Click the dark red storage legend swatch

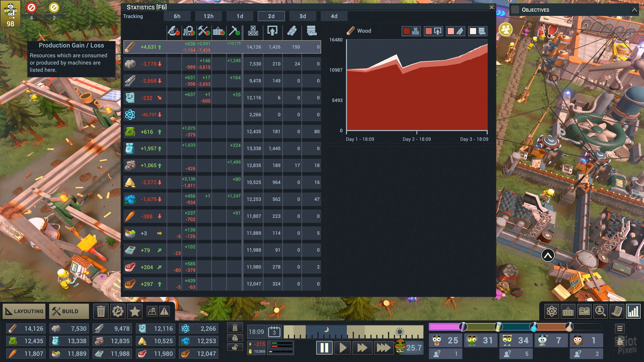click(x=407, y=31)
